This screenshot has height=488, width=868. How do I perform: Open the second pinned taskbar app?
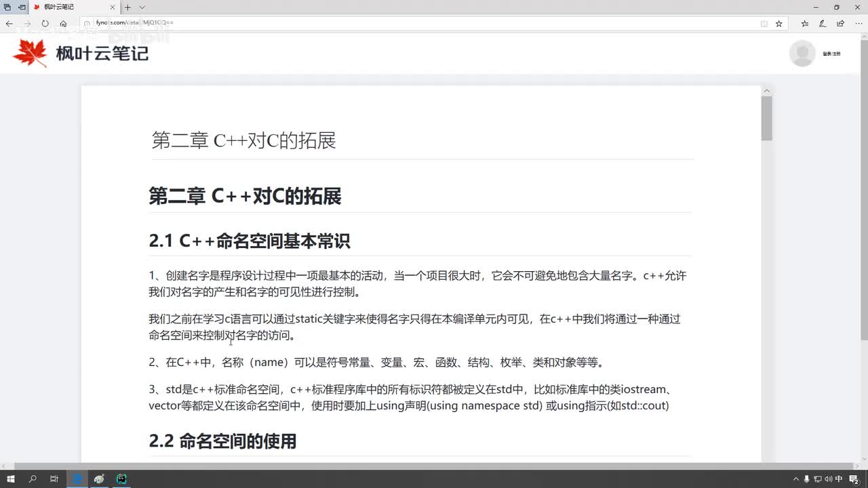point(100,479)
